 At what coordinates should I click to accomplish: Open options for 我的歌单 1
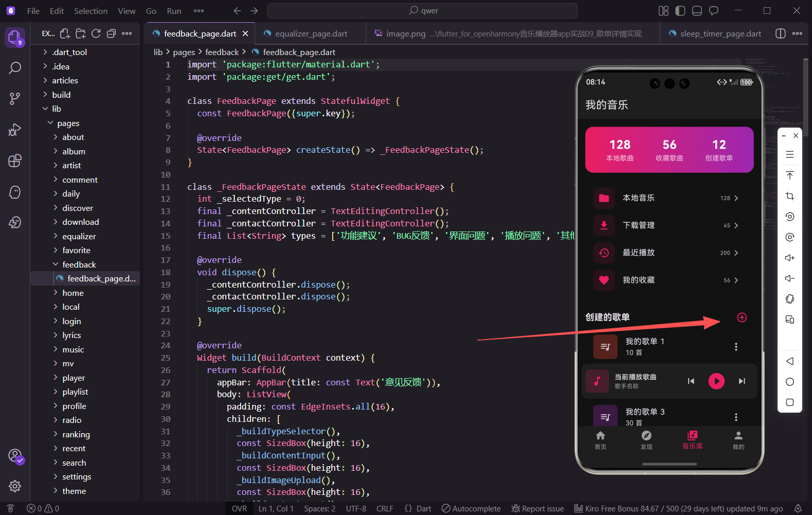point(736,347)
